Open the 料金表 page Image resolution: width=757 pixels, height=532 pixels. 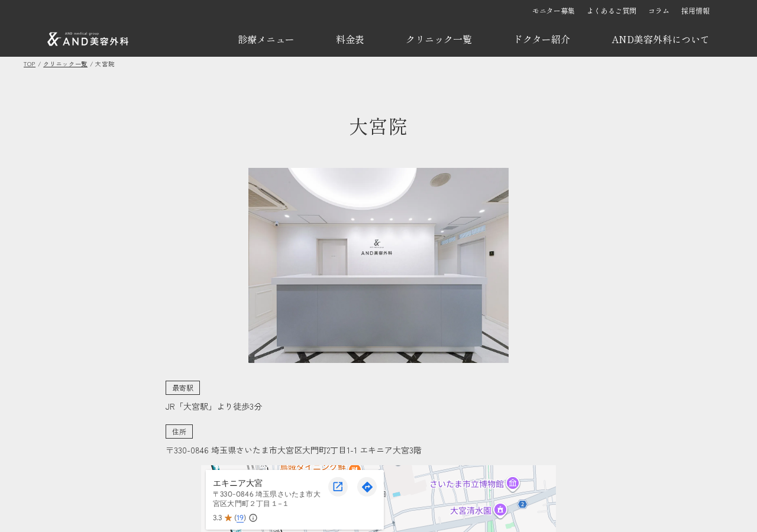tap(350, 40)
